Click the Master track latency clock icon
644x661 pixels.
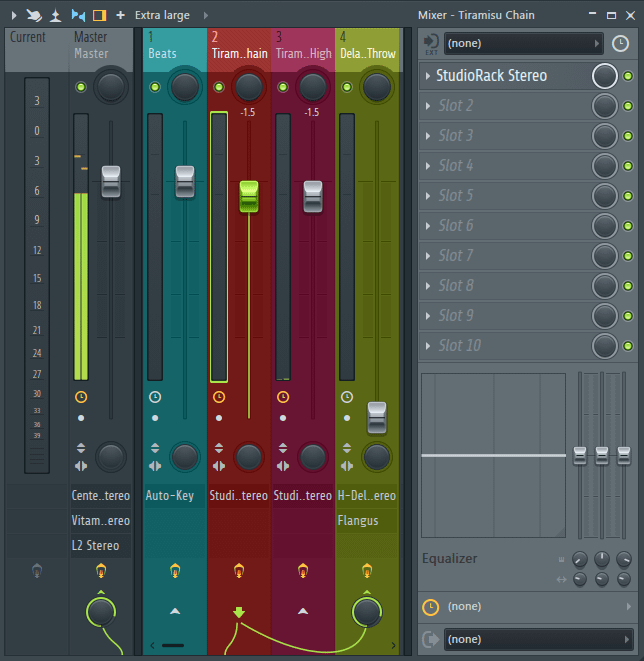[81, 397]
